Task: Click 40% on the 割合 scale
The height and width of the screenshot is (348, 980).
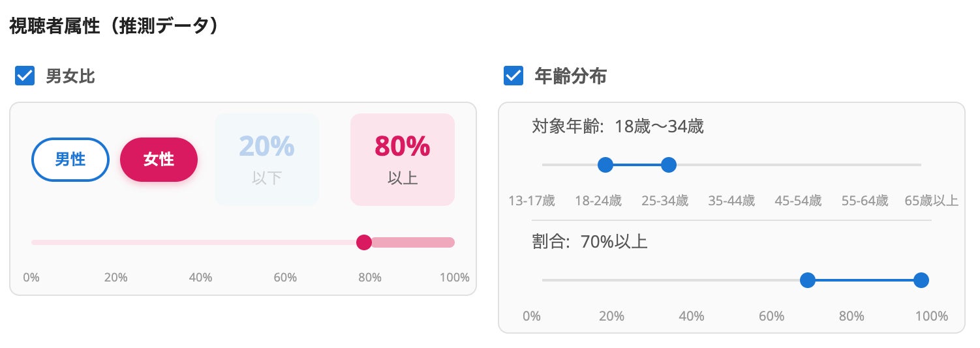Action: [x=691, y=316]
